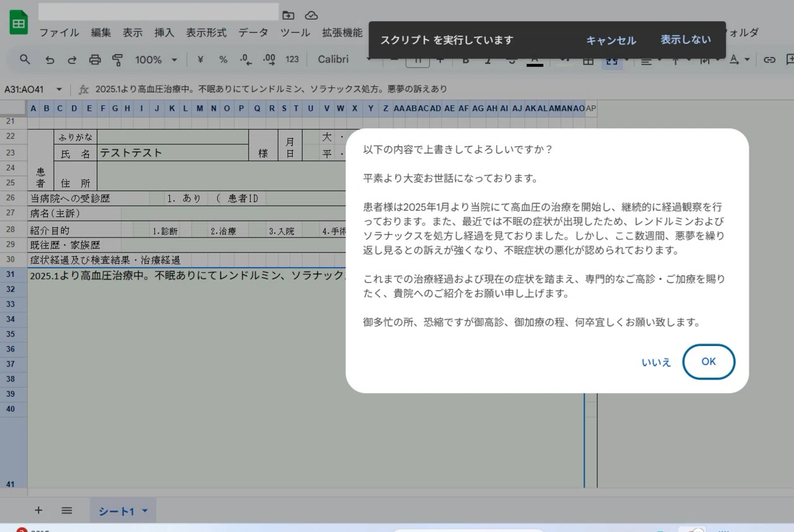Click the 既往歴・家族歴 cell

[74, 246]
